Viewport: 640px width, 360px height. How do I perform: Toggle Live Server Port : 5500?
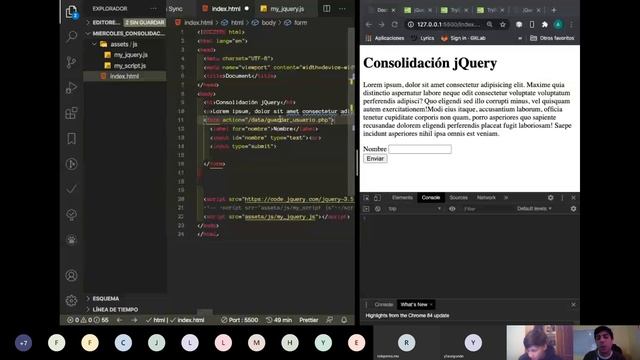[x=239, y=320]
